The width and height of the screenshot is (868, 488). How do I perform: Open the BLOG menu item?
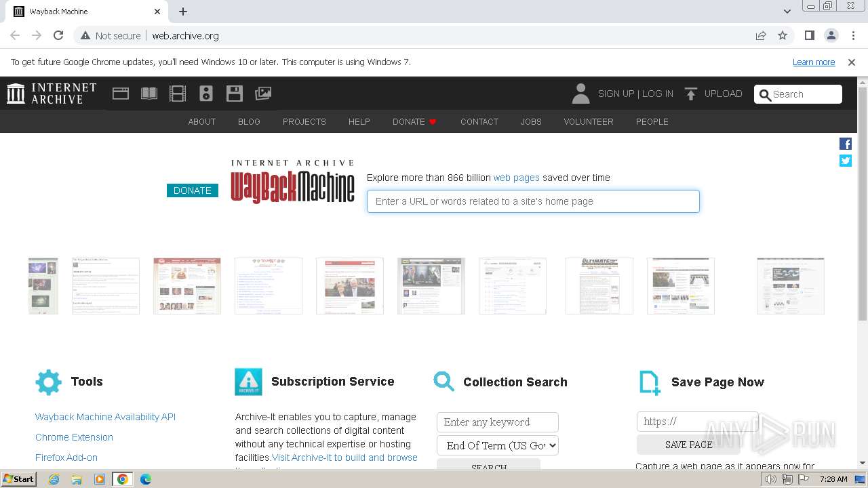click(249, 121)
